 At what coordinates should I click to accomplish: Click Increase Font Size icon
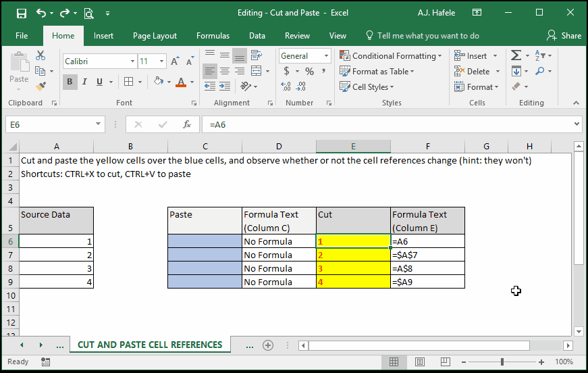(x=175, y=61)
